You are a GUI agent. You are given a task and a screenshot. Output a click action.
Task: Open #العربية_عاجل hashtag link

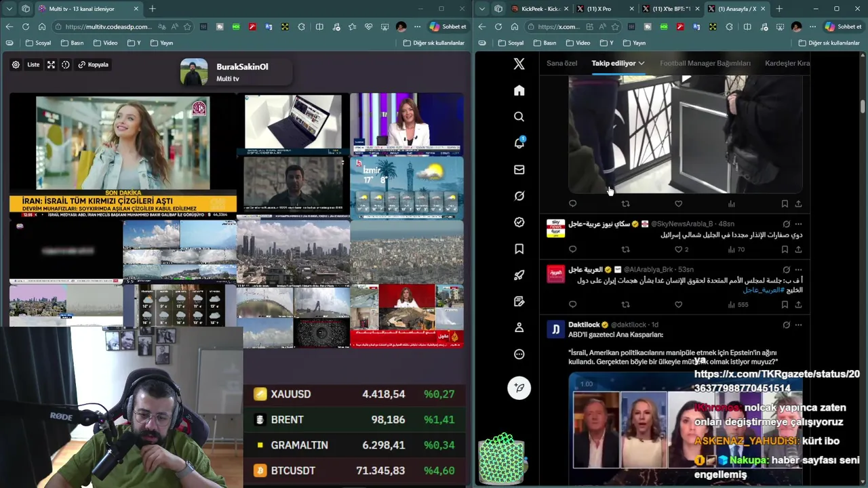pyautogui.click(x=763, y=289)
